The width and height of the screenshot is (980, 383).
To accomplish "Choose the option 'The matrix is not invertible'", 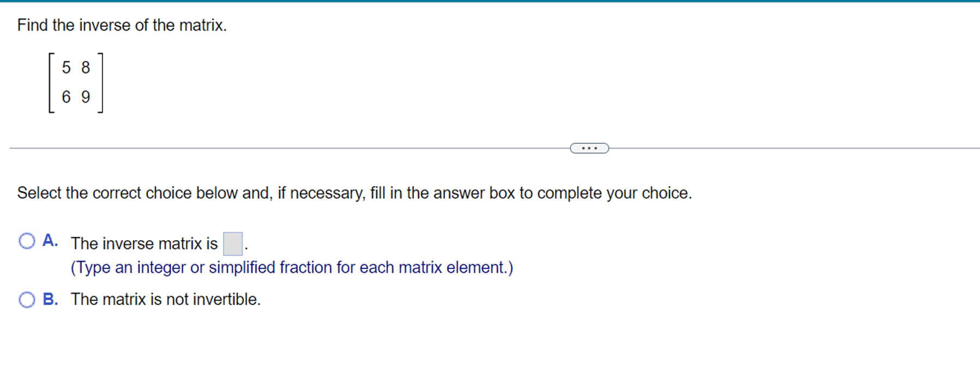I will click(165, 299).
